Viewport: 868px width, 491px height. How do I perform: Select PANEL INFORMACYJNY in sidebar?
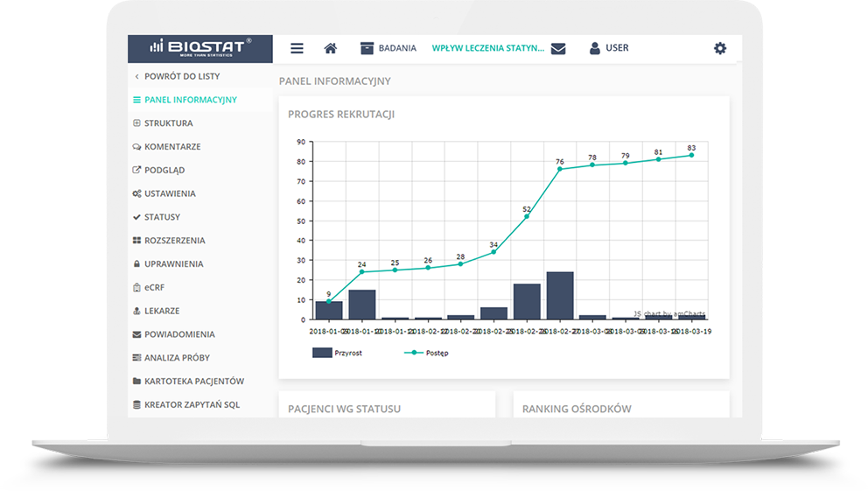click(190, 100)
